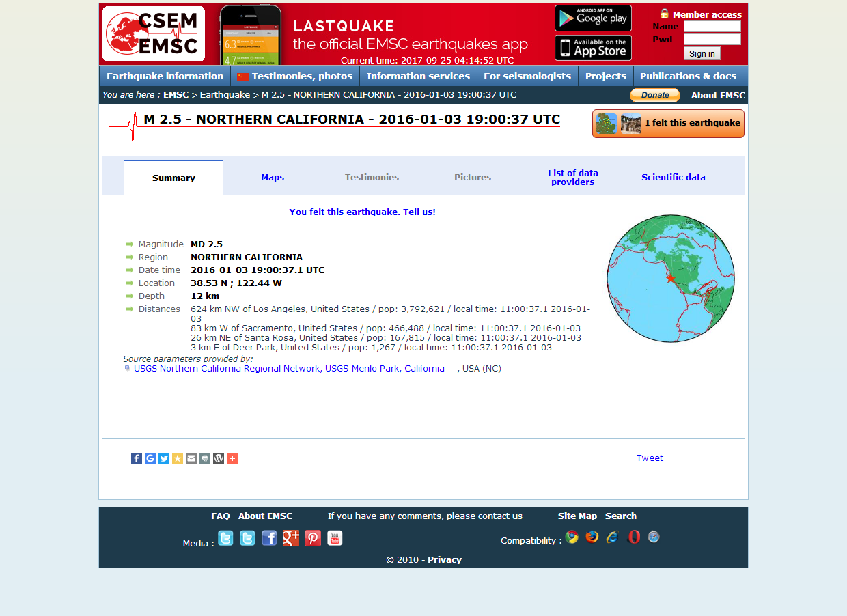
Task: Open the Android Google Play app badge
Action: tap(593, 18)
